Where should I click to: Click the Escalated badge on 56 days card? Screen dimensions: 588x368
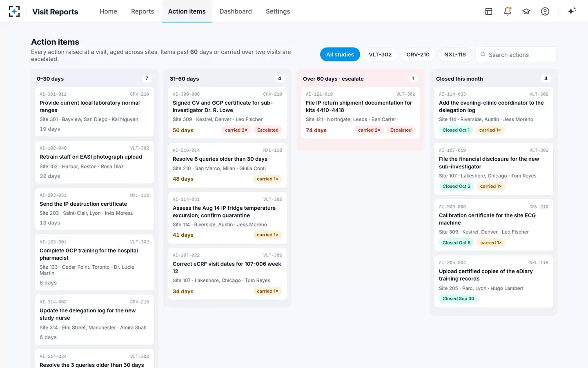click(268, 130)
